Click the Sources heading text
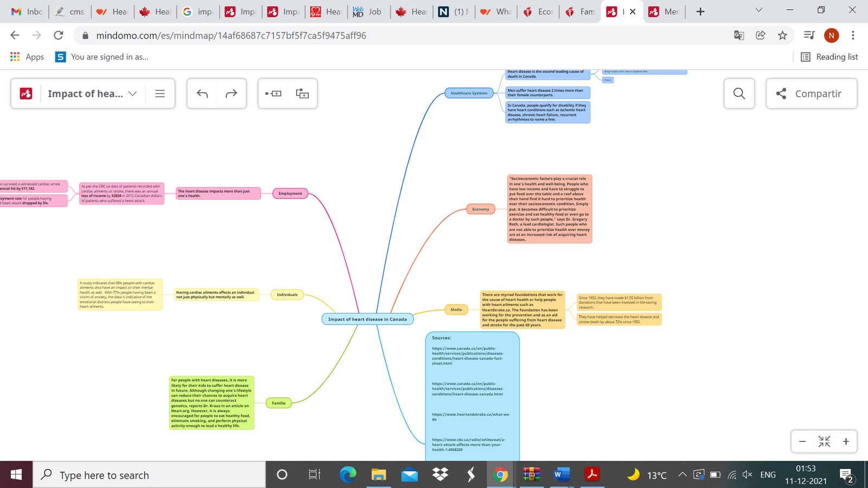This screenshot has width=868, height=488. (x=442, y=338)
